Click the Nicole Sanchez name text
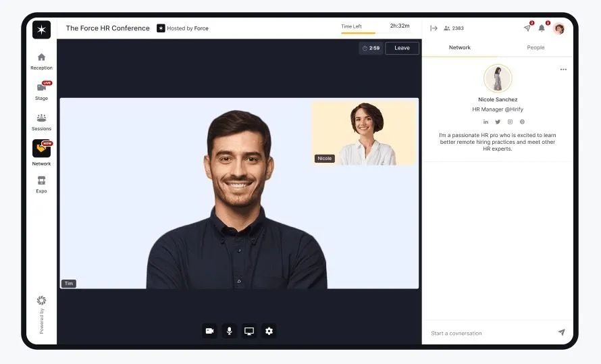 (x=498, y=99)
